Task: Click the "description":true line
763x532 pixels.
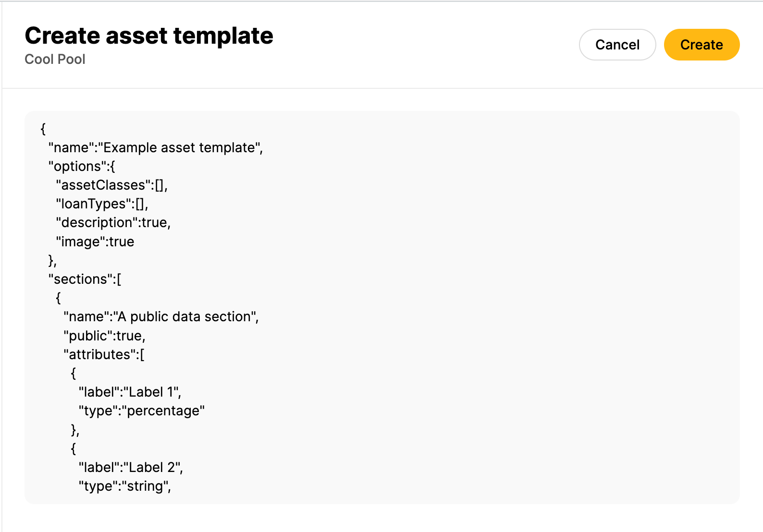Action: [x=113, y=222]
